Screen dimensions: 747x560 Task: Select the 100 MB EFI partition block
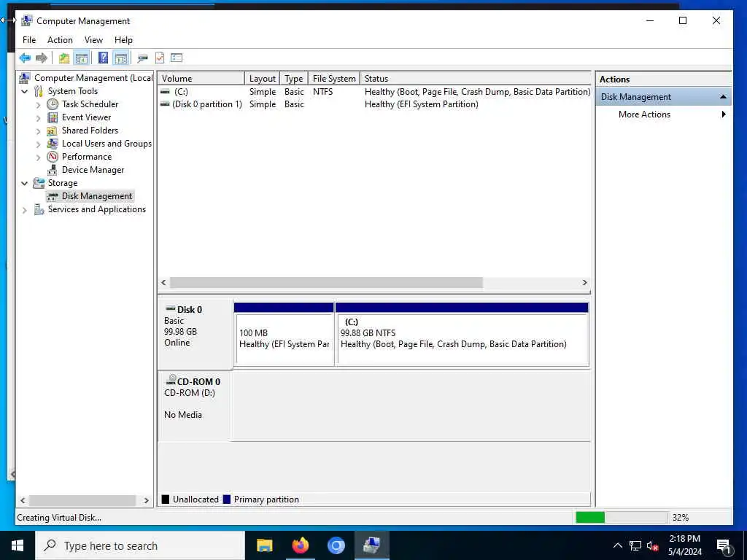point(284,334)
